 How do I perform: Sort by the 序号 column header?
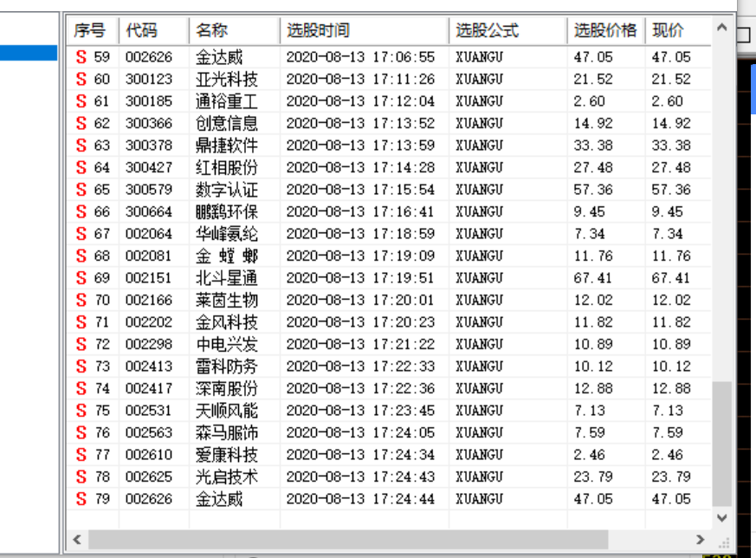click(x=93, y=30)
